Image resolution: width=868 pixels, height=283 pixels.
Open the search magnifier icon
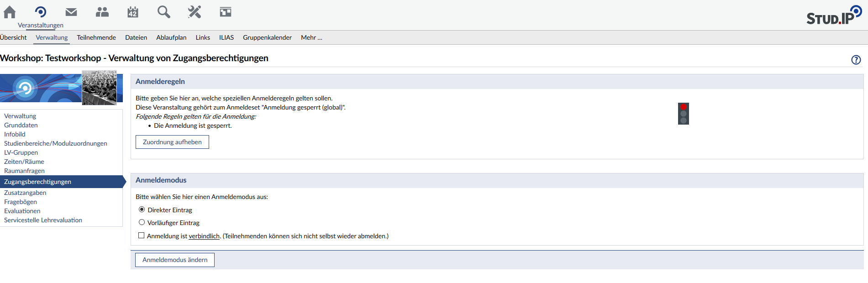[163, 12]
